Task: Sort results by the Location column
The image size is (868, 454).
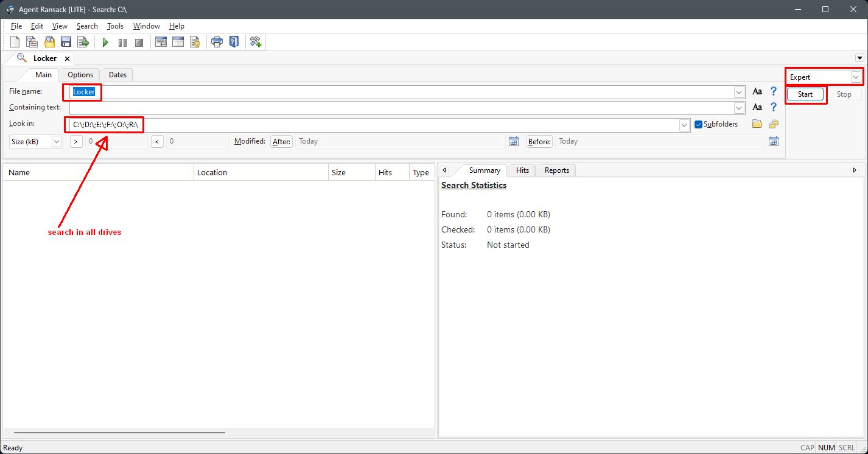Action: pyautogui.click(x=261, y=172)
